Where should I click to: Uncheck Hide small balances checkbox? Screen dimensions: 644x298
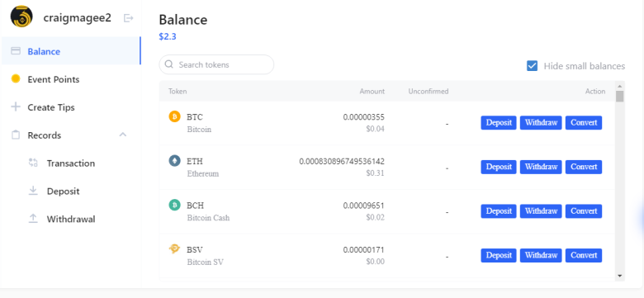coord(533,66)
